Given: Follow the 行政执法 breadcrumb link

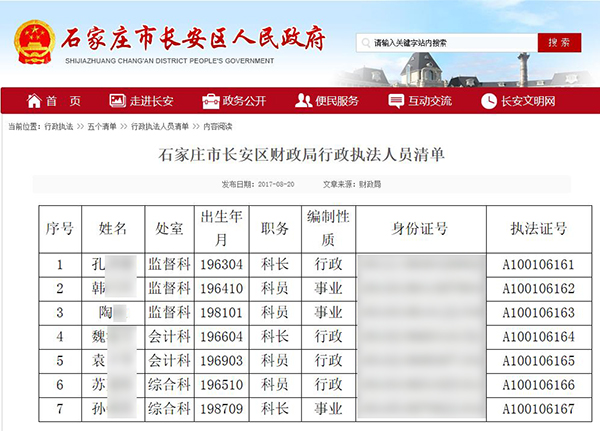Looking at the screenshot, I should (x=59, y=127).
